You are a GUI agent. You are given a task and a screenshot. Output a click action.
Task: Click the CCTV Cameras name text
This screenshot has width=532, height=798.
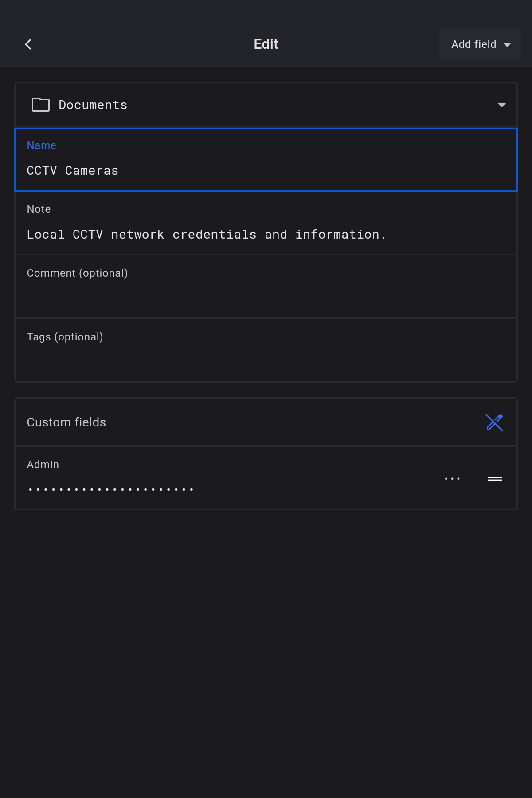(x=73, y=171)
